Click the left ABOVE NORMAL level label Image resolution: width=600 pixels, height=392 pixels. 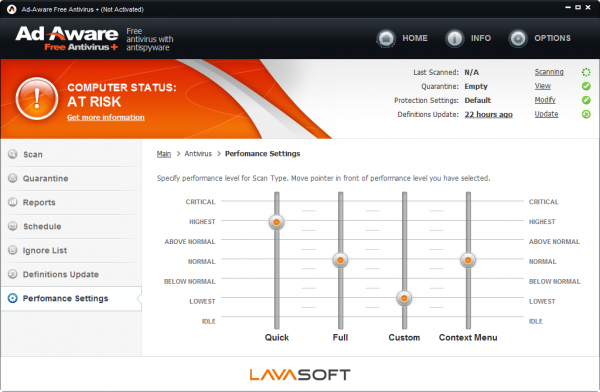click(190, 242)
